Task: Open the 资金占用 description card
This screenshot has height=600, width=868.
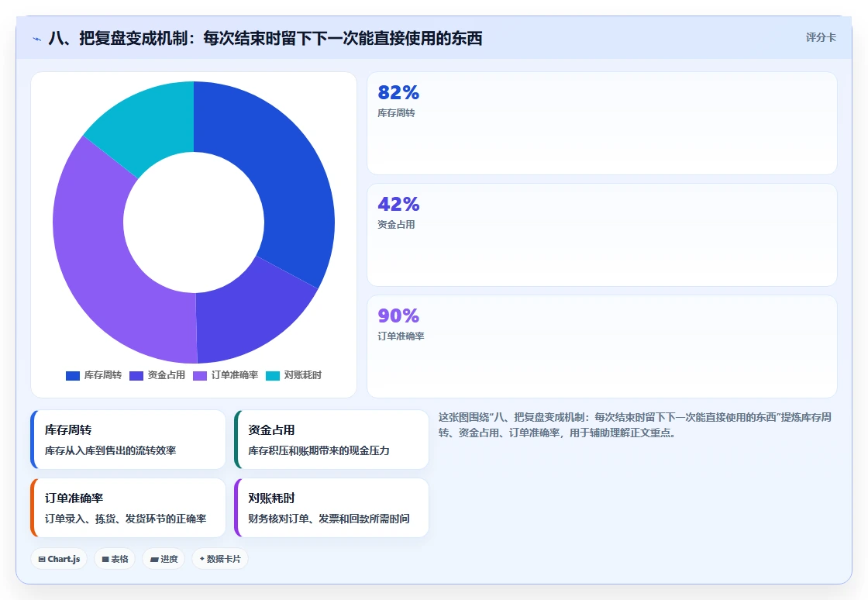Action: (x=331, y=440)
